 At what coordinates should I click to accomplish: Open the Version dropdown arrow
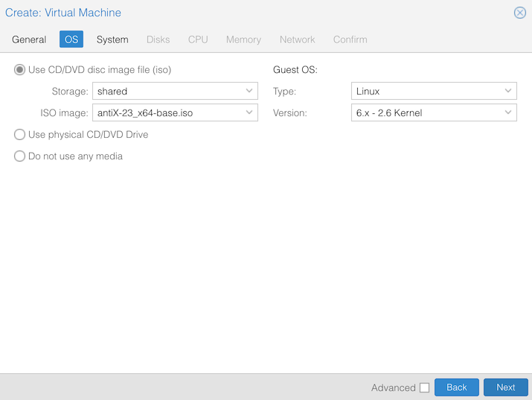(508, 113)
